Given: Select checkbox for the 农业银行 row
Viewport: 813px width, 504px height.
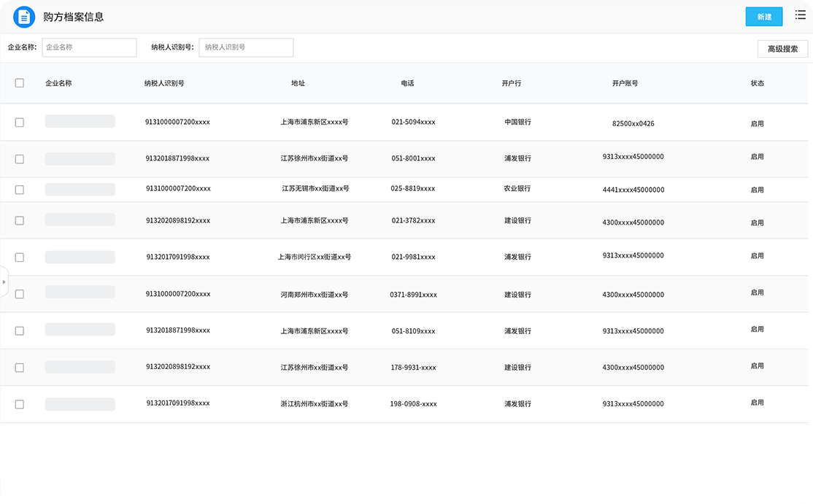Looking at the screenshot, I should point(20,190).
